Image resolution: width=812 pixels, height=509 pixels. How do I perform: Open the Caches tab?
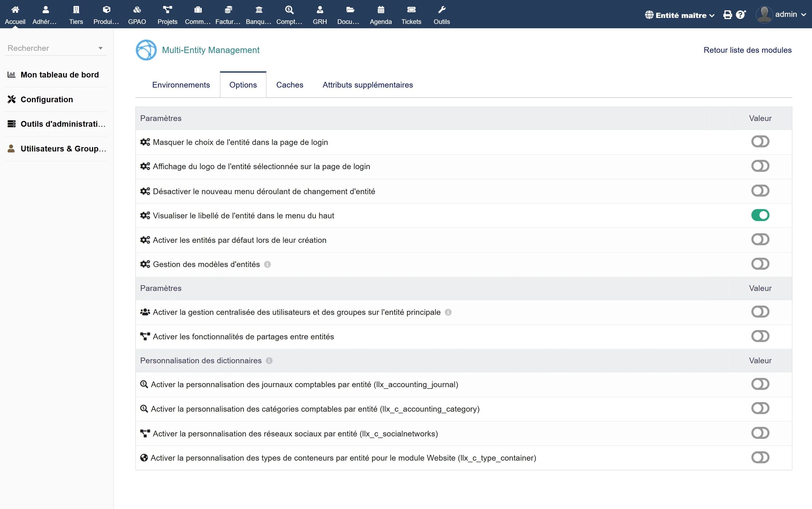click(290, 85)
